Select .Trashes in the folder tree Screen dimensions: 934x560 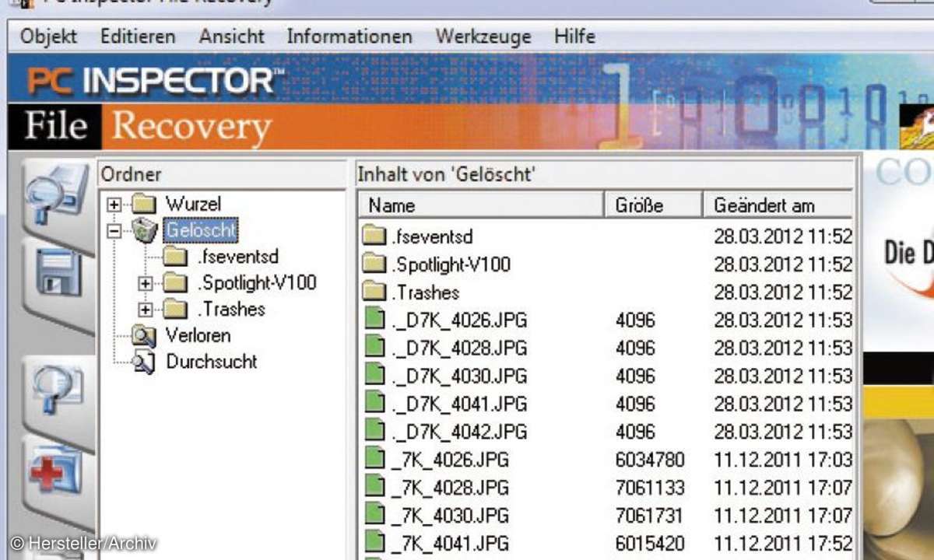tap(231, 310)
